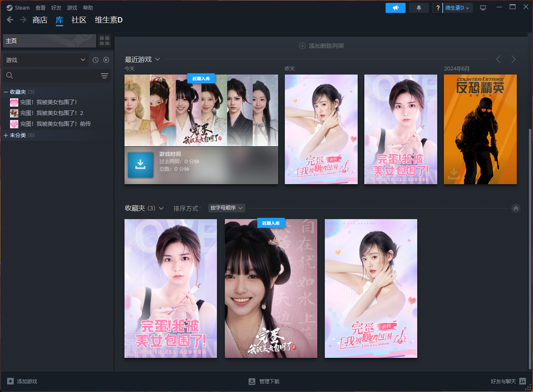This screenshot has height=392, width=533.
Task: Go to the 社区 tab
Action: click(x=79, y=20)
